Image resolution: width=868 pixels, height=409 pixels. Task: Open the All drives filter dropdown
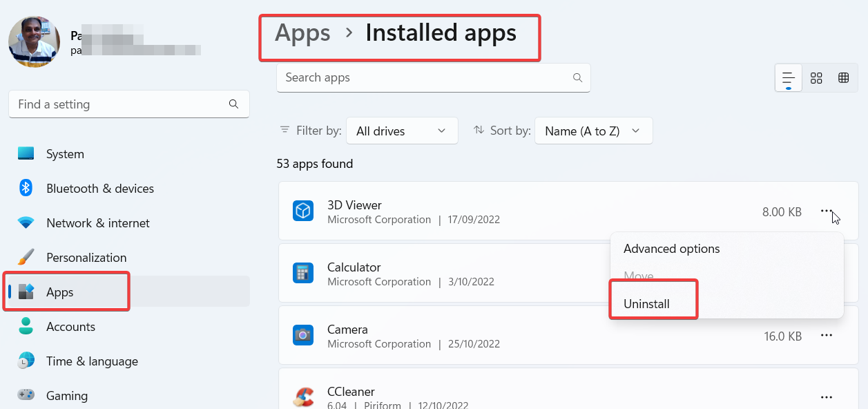[402, 131]
